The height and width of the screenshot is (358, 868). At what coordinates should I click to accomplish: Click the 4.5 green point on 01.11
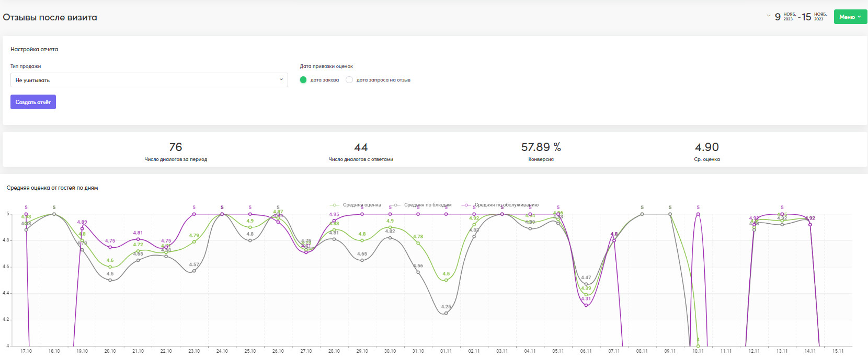pyautogui.click(x=446, y=280)
